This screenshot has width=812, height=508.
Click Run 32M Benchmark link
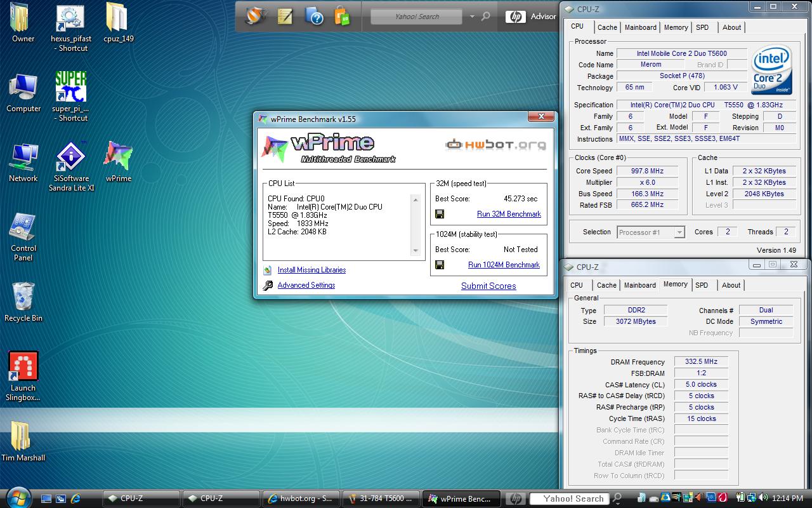pyautogui.click(x=509, y=214)
